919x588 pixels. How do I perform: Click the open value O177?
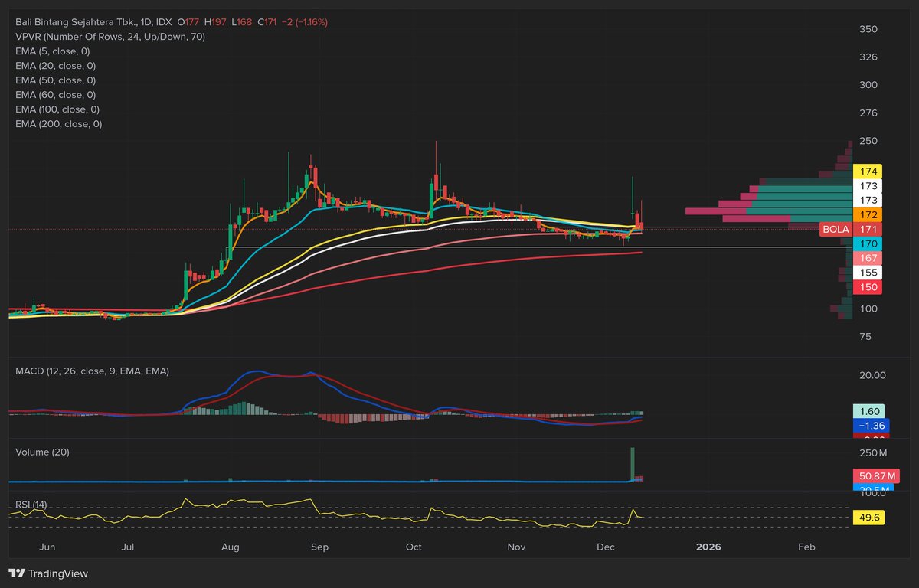(188, 22)
